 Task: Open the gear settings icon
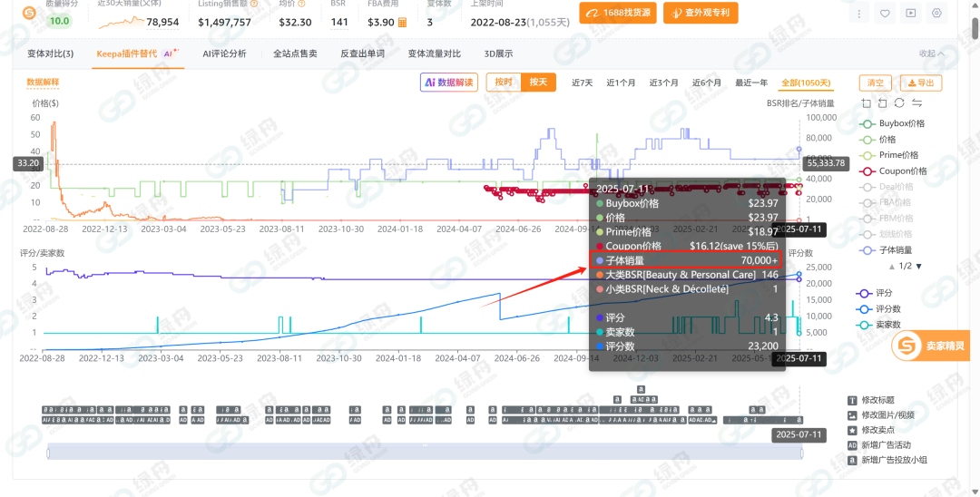936,13
